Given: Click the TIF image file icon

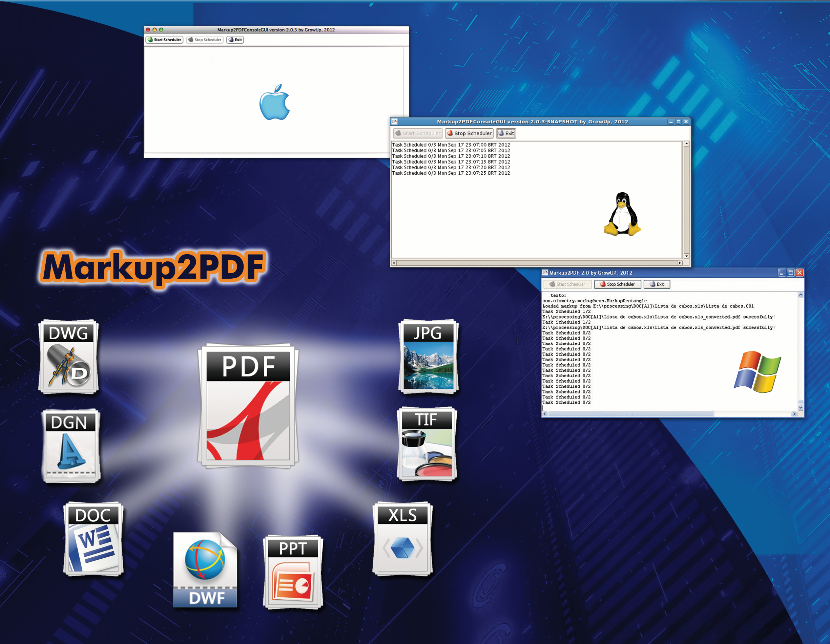Looking at the screenshot, I should (x=427, y=444).
